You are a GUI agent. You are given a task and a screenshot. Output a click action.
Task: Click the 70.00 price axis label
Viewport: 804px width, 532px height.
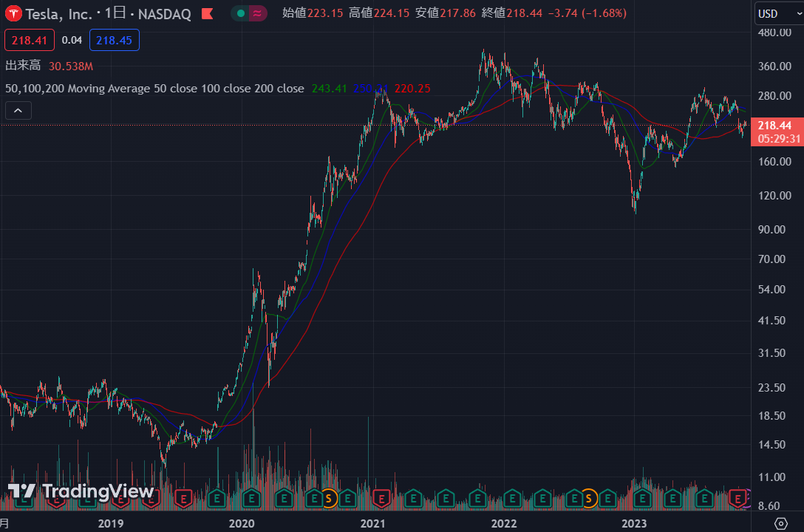[771, 259]
